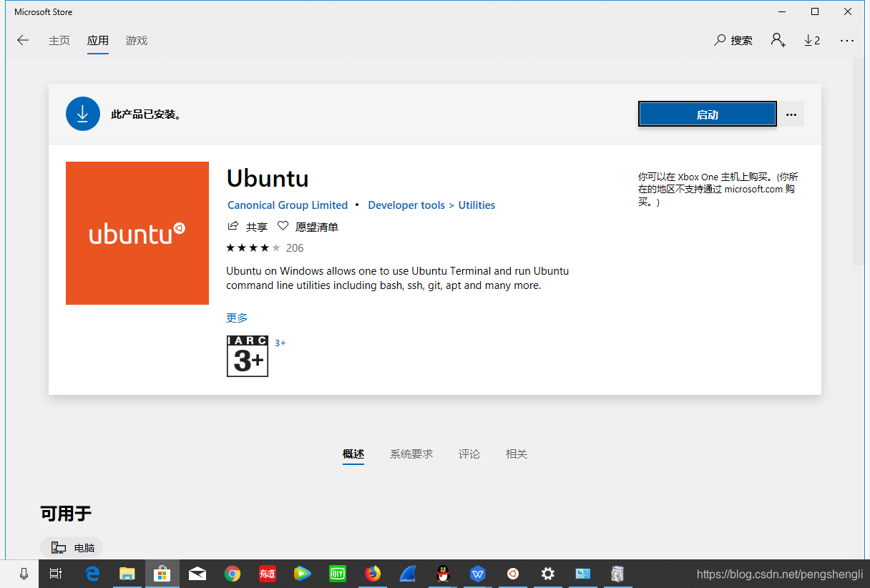Switch to the 应用 tab
Viewport: 870px width, 588px height.
pos(98,41)
